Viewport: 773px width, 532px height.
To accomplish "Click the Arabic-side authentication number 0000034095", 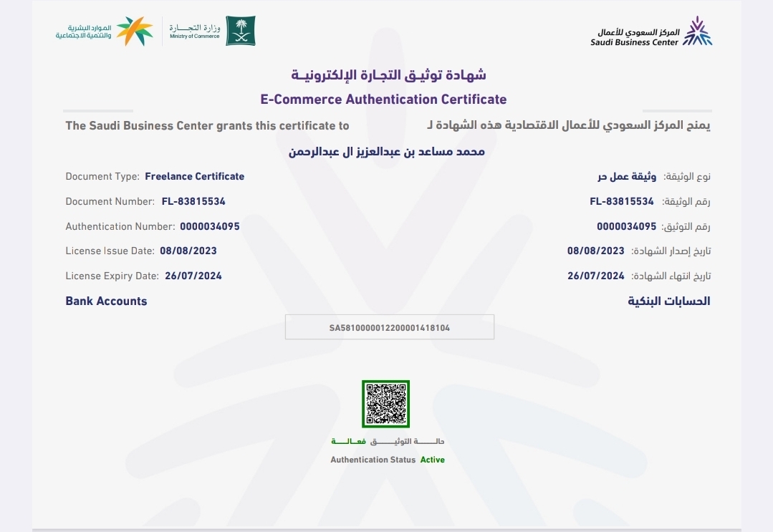I will coord(627,226).
